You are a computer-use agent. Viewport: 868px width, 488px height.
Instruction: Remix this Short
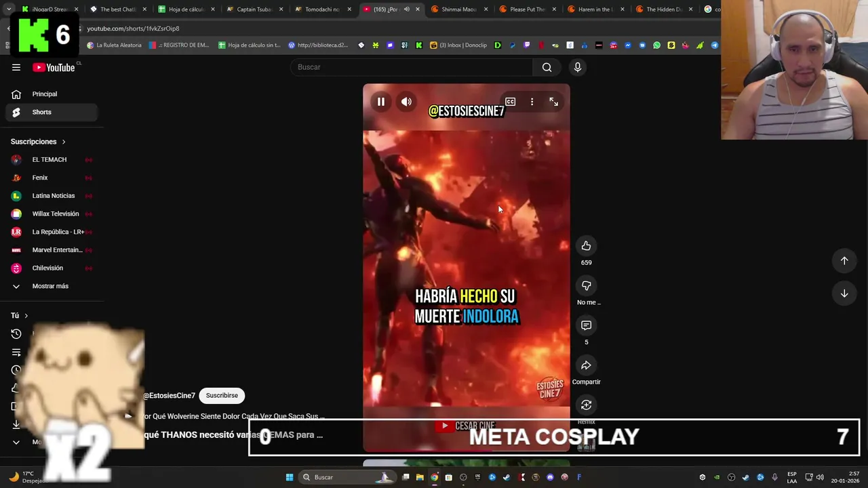pos(586,405)
